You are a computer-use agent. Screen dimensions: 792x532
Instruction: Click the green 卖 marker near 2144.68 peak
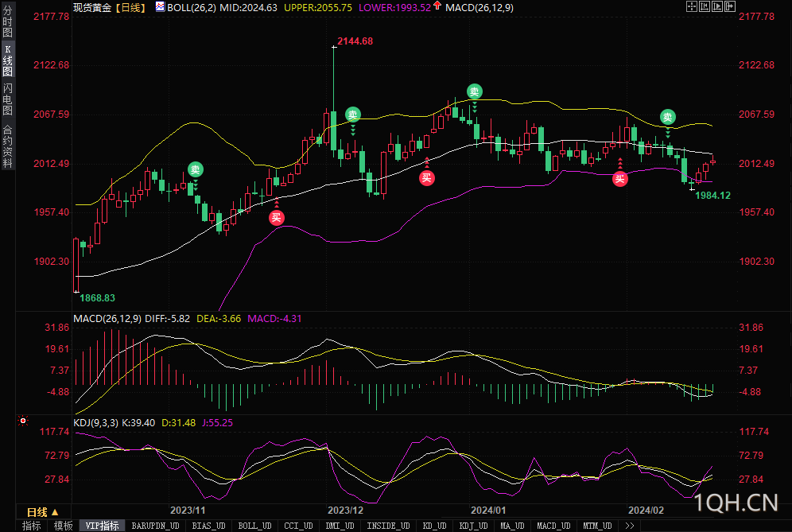[x=352, y=115]
